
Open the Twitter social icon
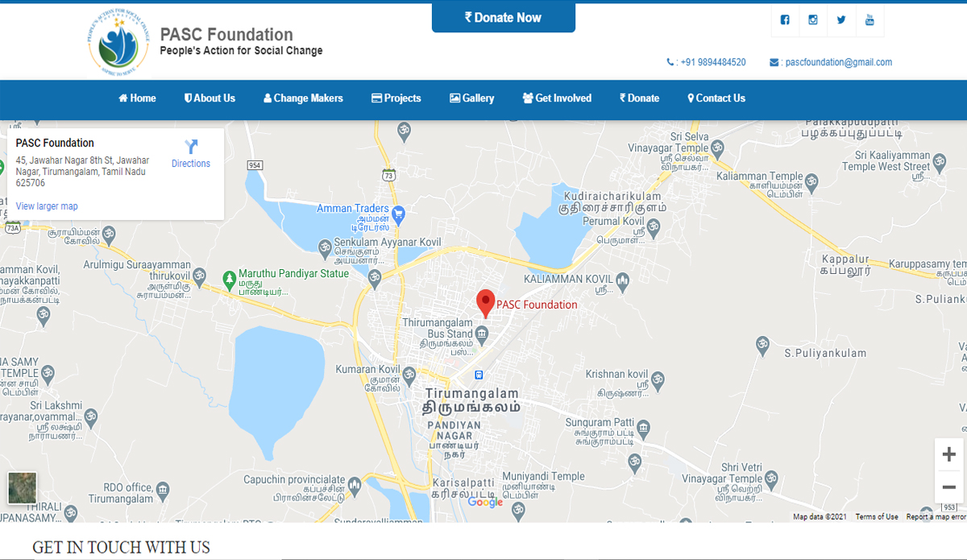pos(841,20)
